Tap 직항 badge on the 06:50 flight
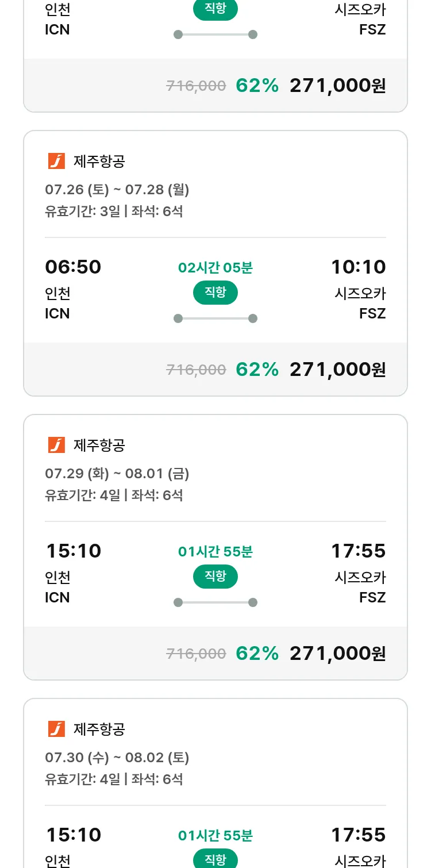 tap(215, 293)
